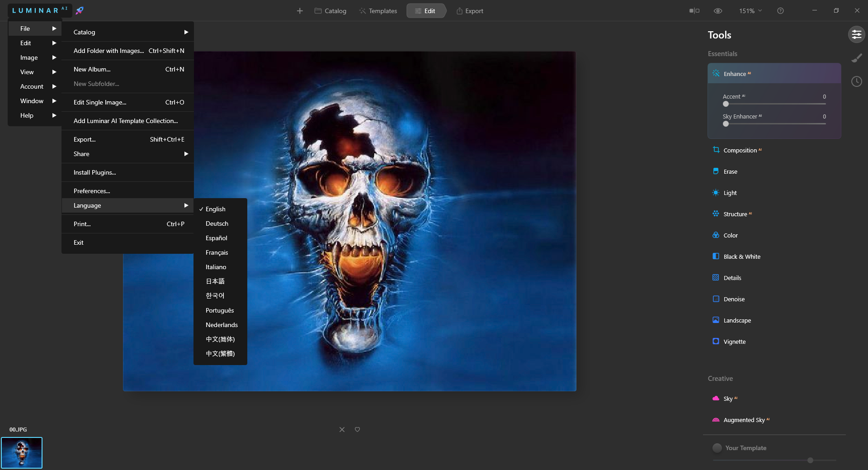Click the Export button in top bar
Image resolution: width=868 pixels, height=470 pixels.
point(470,11)
